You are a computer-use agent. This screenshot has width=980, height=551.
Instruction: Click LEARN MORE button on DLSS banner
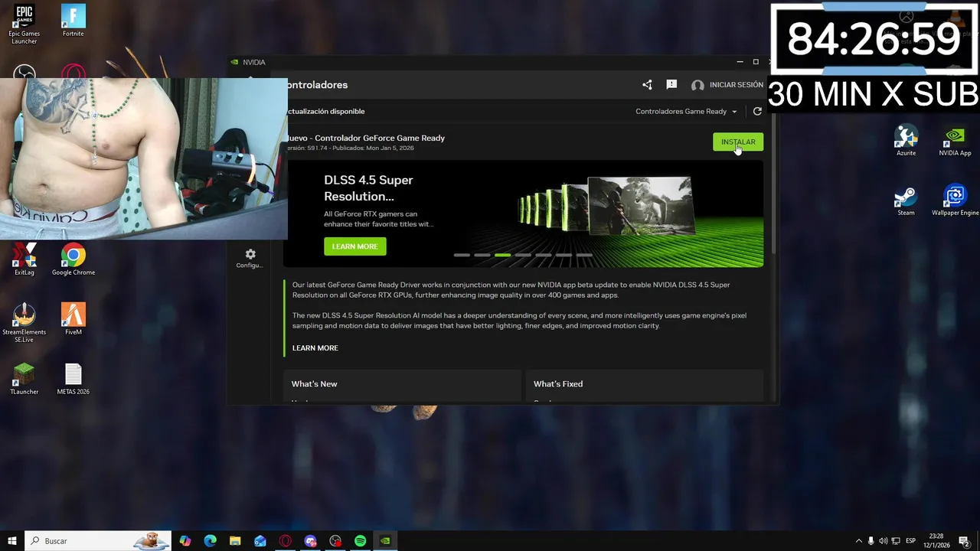(354, 246)
